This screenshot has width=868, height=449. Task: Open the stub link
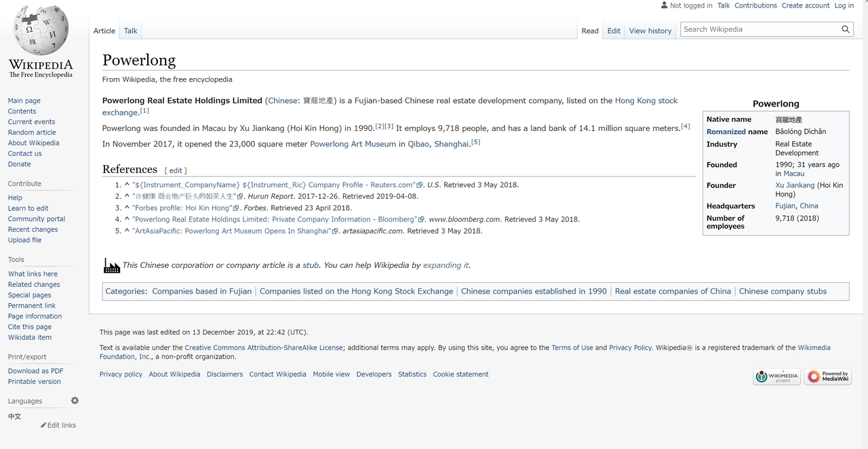311,265
